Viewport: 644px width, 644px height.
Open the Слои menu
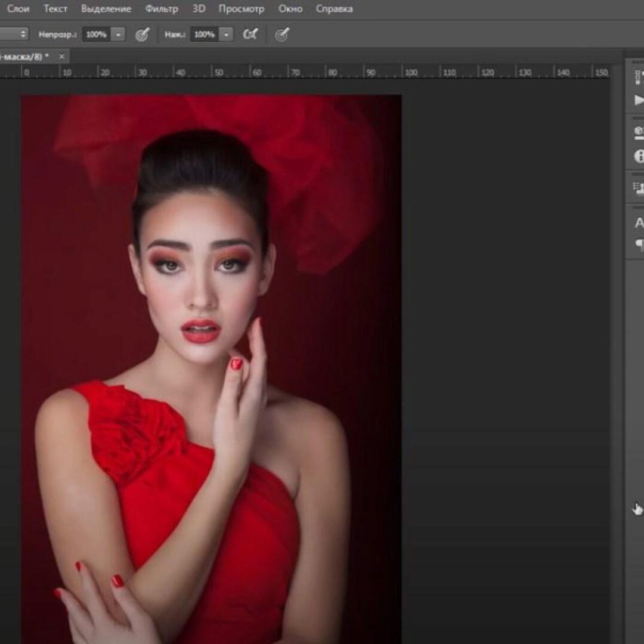pos(18,9)
